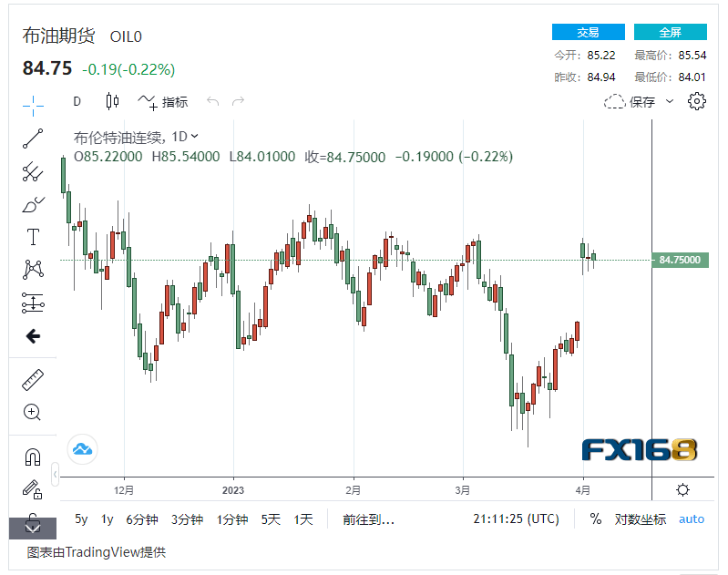
Task: Click the 全屏 fullscreen button
Action: point(670,32)
